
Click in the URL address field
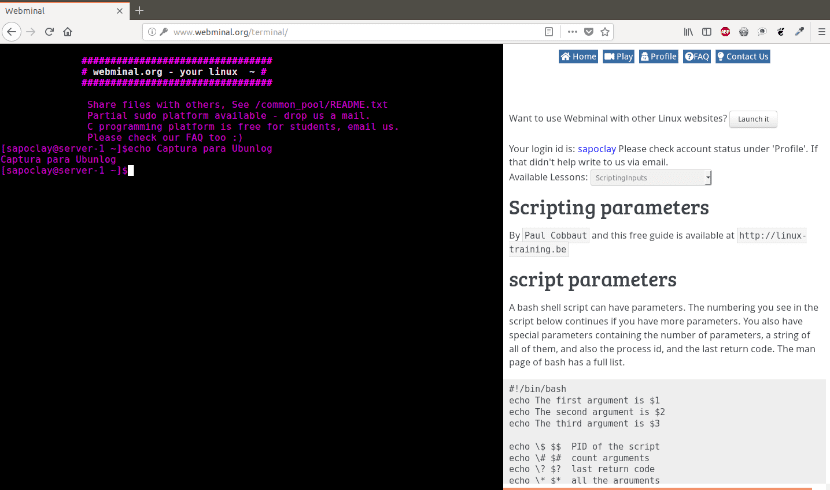point(355,32)
